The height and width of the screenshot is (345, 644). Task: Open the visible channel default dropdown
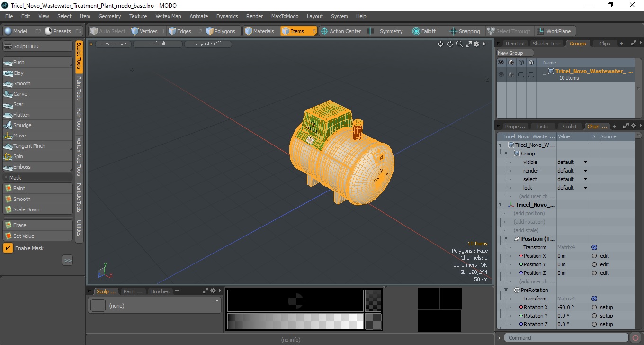coord(572,162)
